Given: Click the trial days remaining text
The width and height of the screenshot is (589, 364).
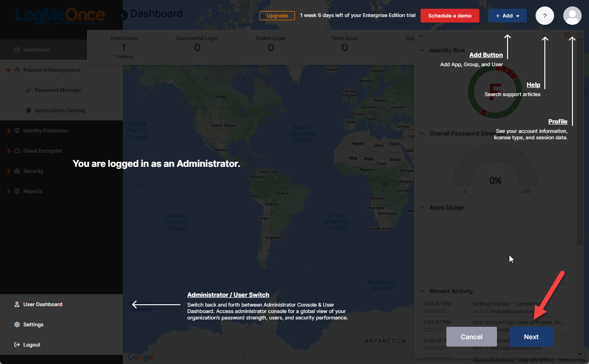Looking at the screenshot, I should [x=358, y=16].
